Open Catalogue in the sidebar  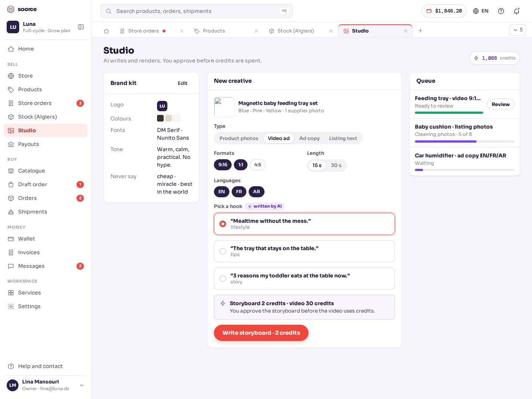pyautogui.click(x=46, y=171)
